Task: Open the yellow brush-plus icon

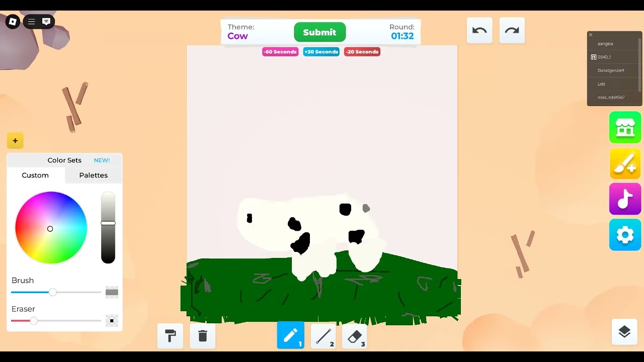Action: (625, 163)
